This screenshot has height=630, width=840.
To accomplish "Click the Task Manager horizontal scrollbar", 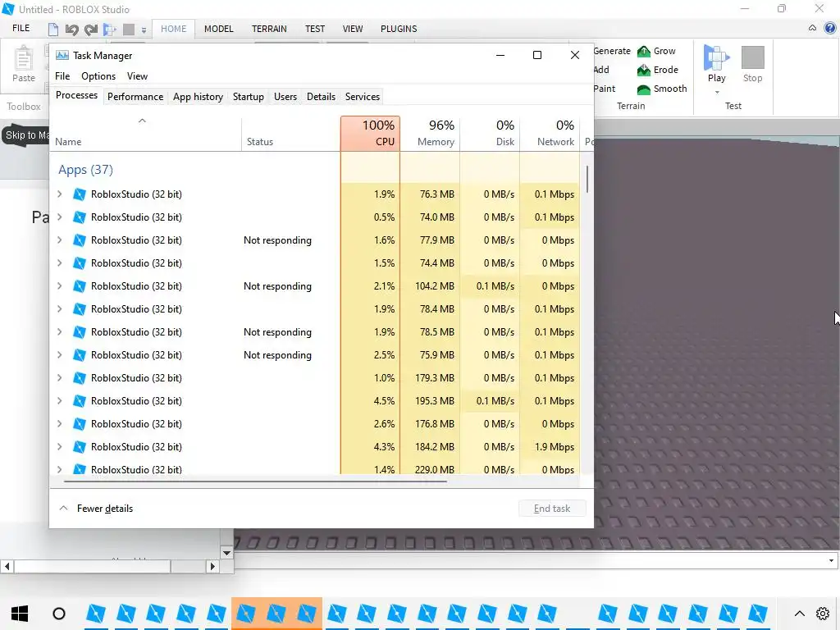I will pyautogui.click(x=255, y=482).
